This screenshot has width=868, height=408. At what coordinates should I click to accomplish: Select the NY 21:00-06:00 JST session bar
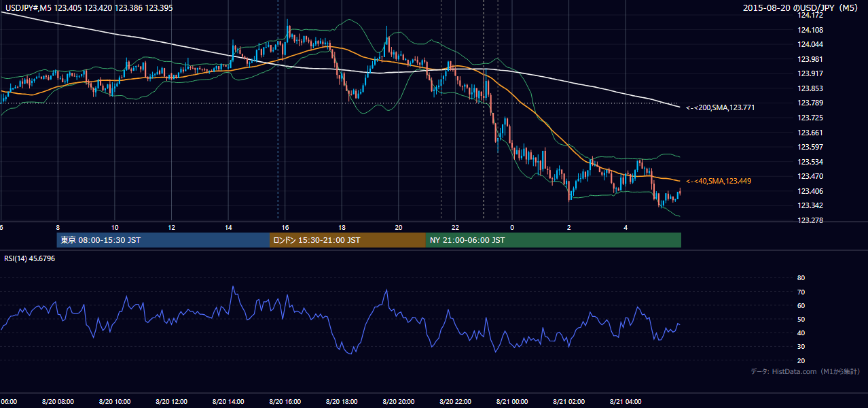coord(554,240)
